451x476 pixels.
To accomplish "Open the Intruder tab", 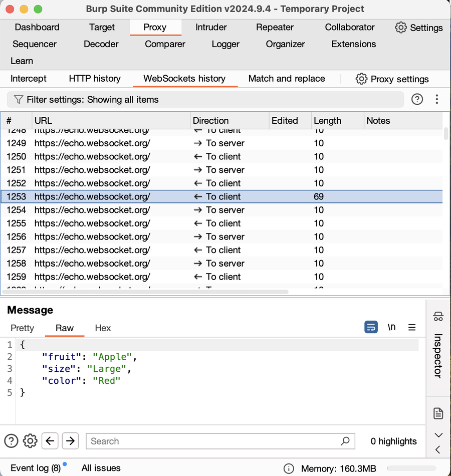I will [211, 28].
